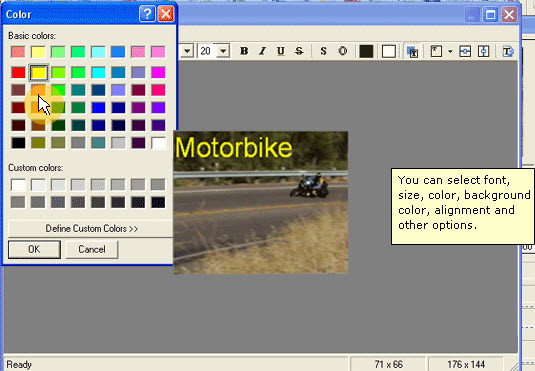The width and height of the screenshot is (535, 371).
Task: Confirm the color with OK button
Action: 34,249
